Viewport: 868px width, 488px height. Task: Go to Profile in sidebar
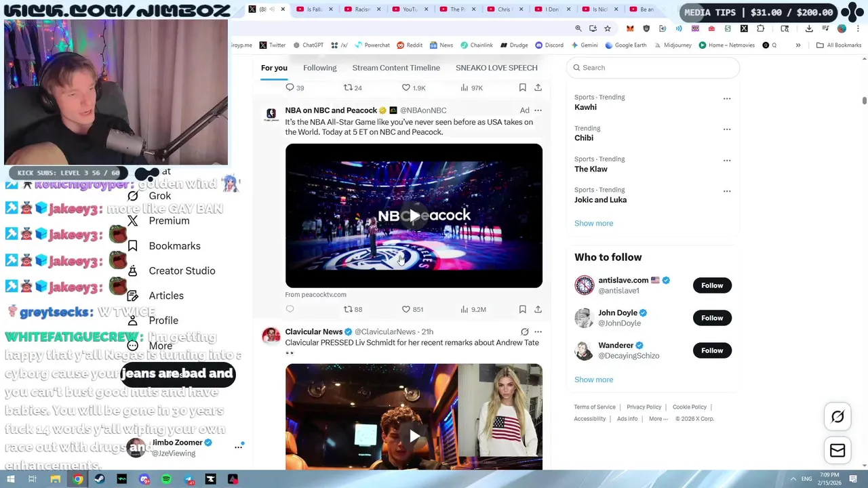153,321
